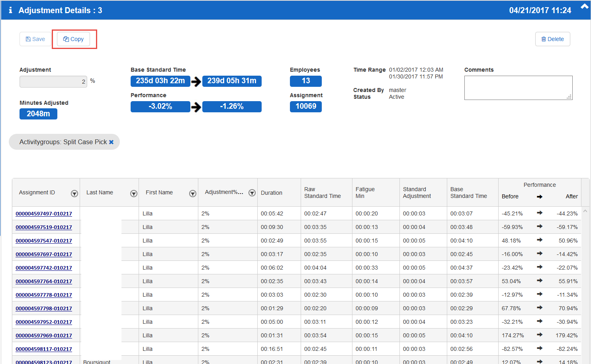The height and width of the screenshot is (364, 591).
Task: Open assignment 000004598117-010217
Action: pyautogui.click(x=44, y=349)
